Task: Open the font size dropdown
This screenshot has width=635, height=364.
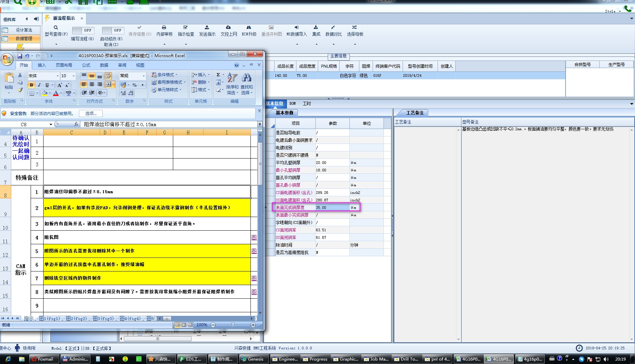Action: [74, 76]
